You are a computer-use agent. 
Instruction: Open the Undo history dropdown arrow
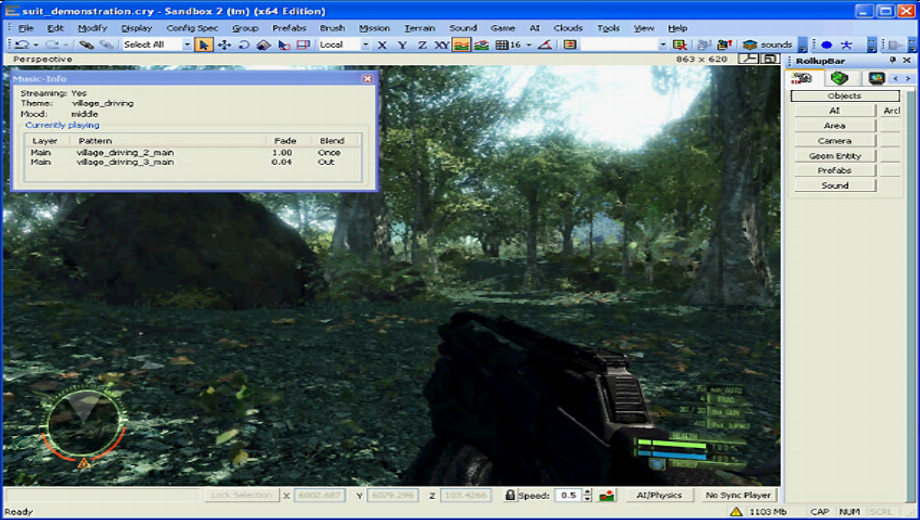[36, 45]
